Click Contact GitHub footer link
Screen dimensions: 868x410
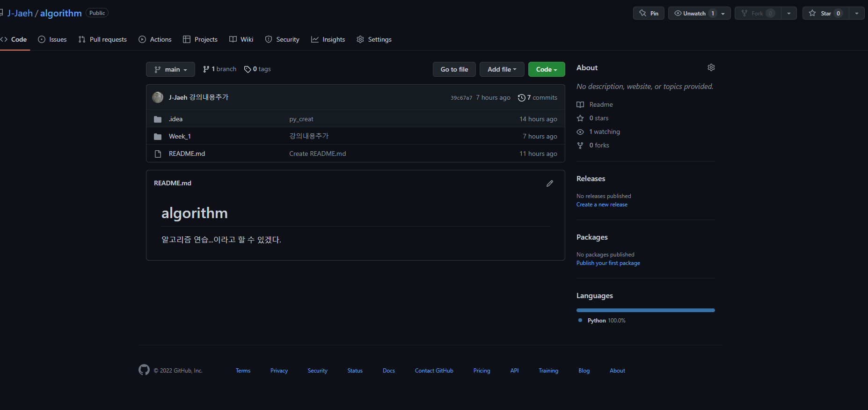(x=434, y=371)
